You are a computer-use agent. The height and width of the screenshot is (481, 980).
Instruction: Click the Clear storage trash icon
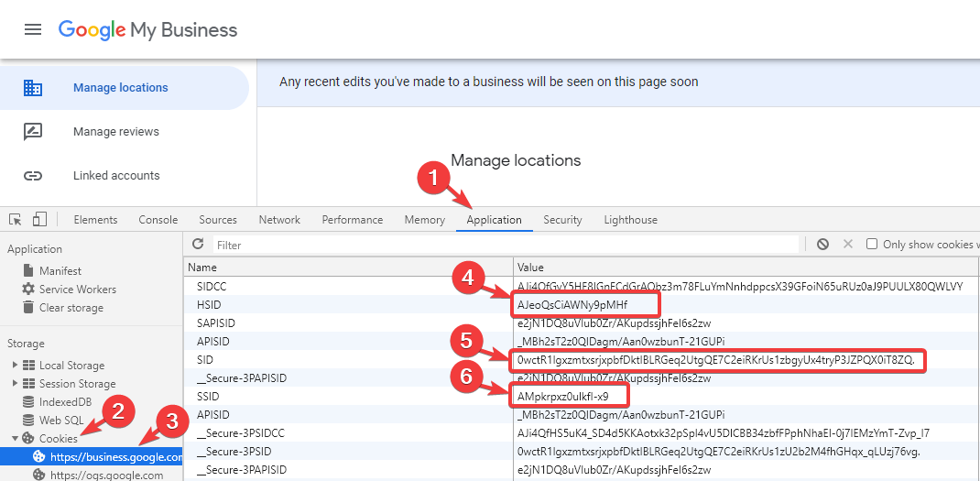(x=28, y=307)
